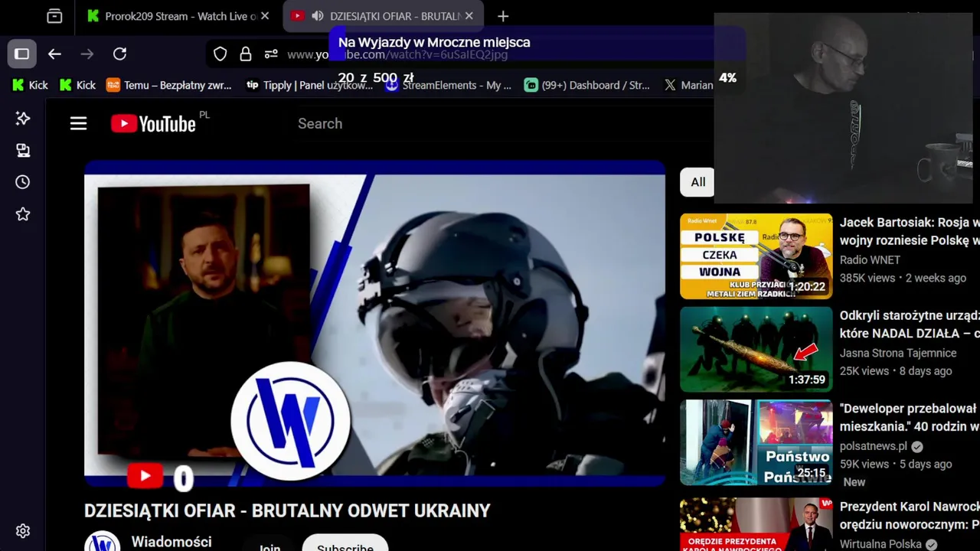Close the DZIESIĄTKI OFIAR YouTube tab
This screenshot has width=980, height=551.
point(469,16)
